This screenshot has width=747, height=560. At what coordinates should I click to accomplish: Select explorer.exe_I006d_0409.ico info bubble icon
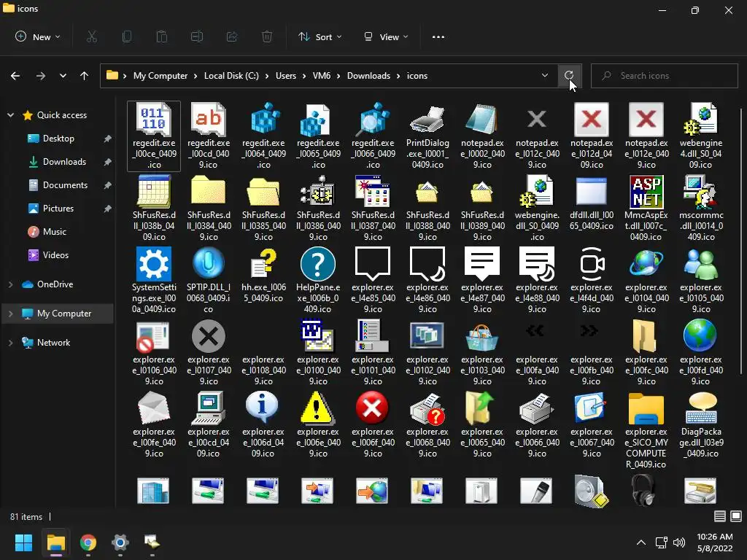(263, 424)
